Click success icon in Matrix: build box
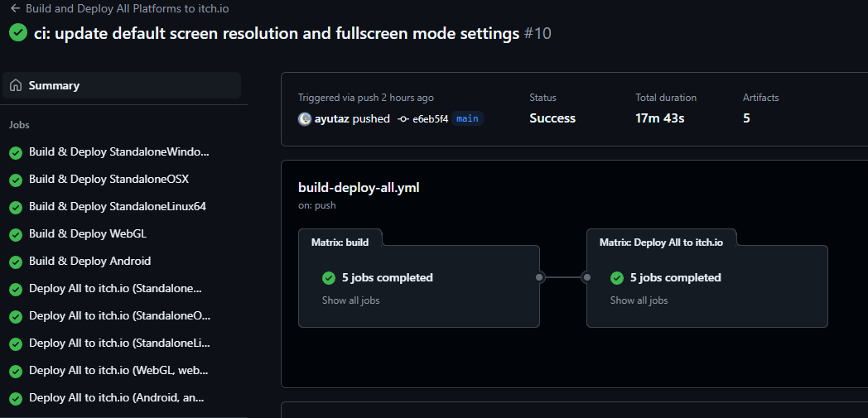 329,277
